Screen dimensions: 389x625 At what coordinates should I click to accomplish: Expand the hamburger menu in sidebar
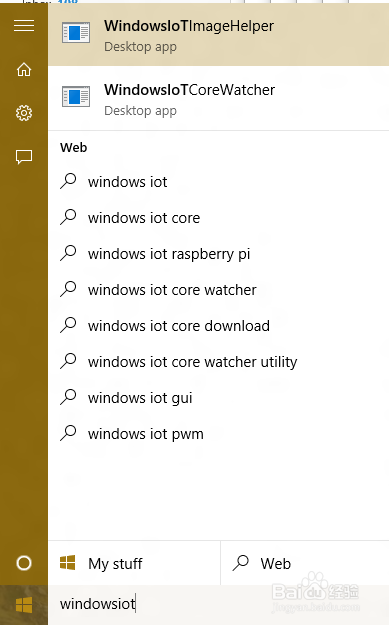click(x=24, y=26)
